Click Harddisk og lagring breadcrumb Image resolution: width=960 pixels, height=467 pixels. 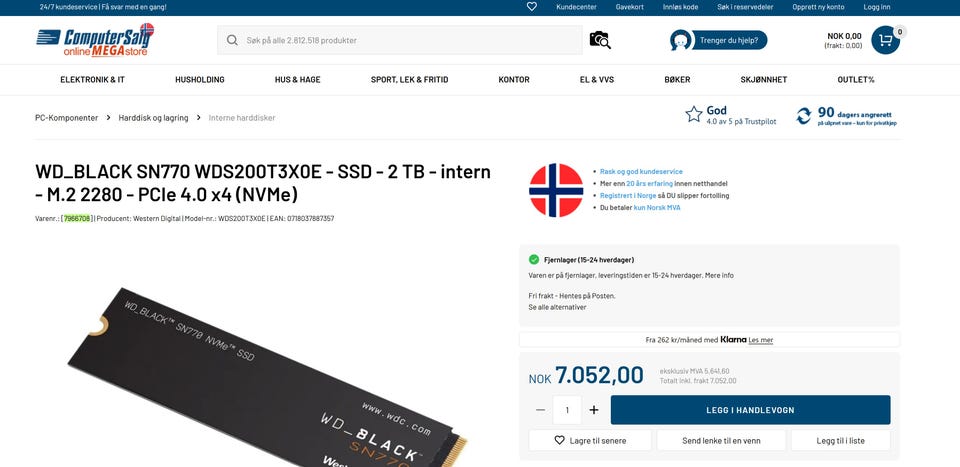coord(153,118)
